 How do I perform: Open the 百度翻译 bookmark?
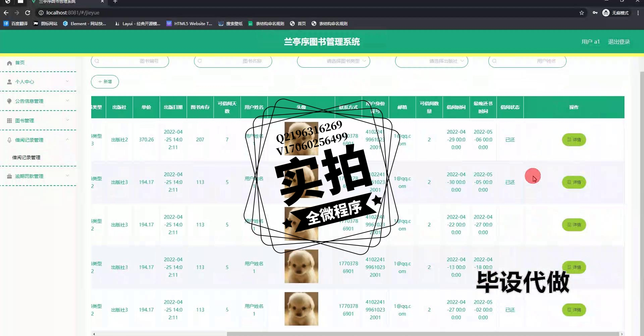coord(15,23)
